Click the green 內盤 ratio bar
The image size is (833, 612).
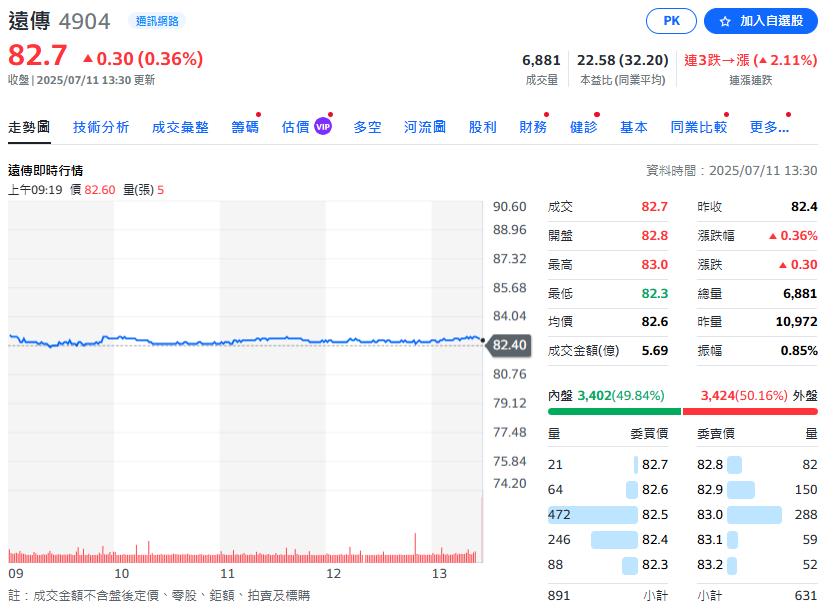pyautogui.click(x=614, y=411)
